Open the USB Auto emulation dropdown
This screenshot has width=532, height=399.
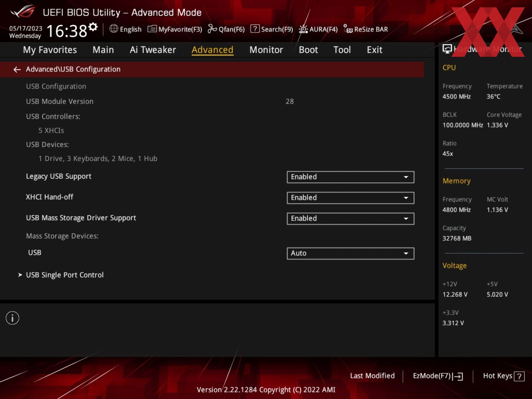point(350,253)
